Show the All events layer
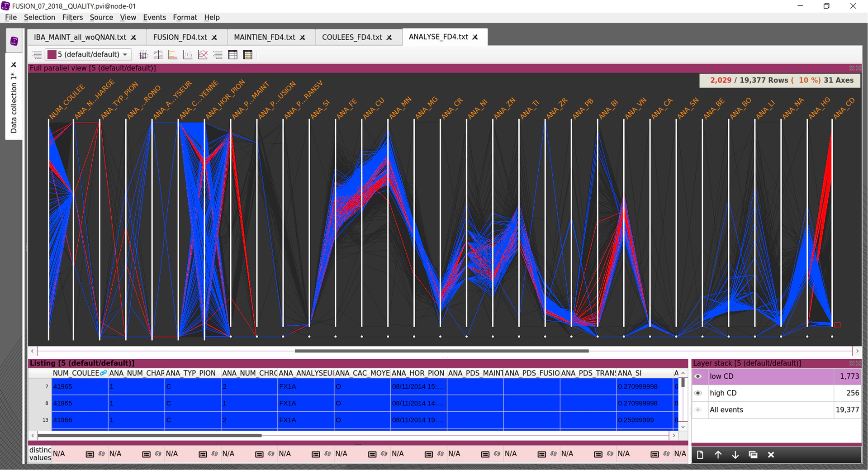 coord(698,410)
